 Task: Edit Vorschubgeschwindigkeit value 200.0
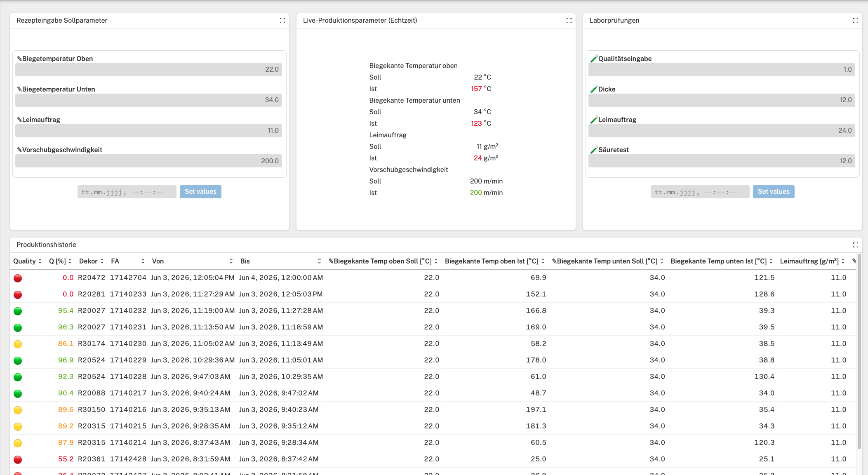148,161
